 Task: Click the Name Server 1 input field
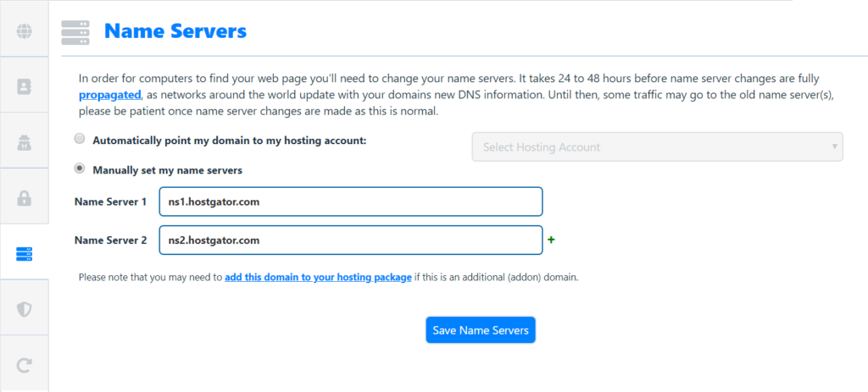(x=351, y=202)
